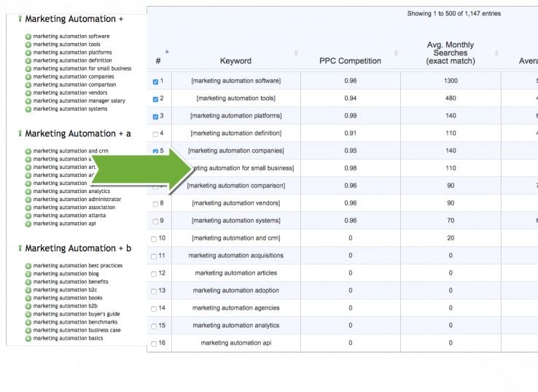Click plus icon next to 'marketing automation atlanta'

pyautogui.click(x=28, y=216)
